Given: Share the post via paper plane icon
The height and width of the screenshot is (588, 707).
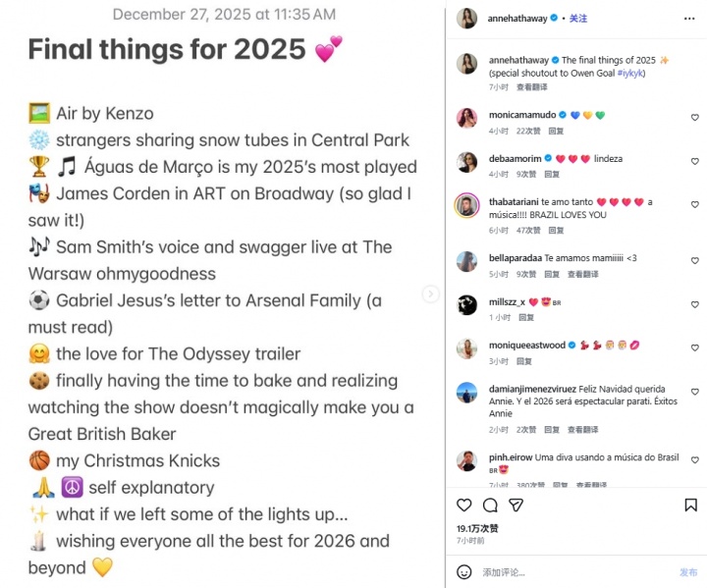Looking at the screenshot, I should (516, 506).
